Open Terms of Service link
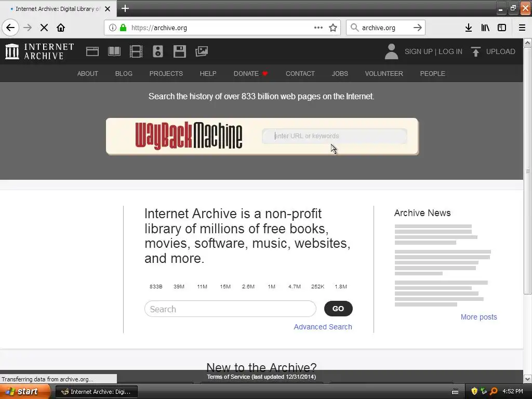 (261, 377)
